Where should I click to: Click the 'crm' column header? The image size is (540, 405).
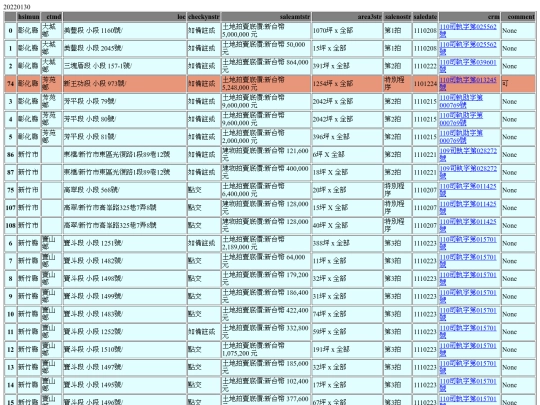(469, 17)
